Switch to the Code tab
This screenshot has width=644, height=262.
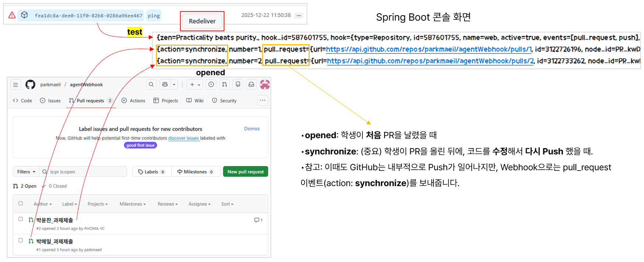click(x=22, y=101)
